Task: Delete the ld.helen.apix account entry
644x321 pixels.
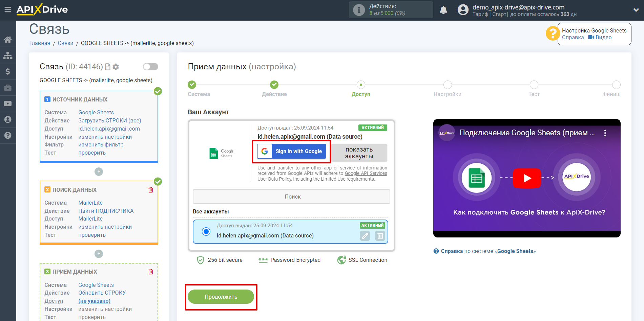Action: 380,236
